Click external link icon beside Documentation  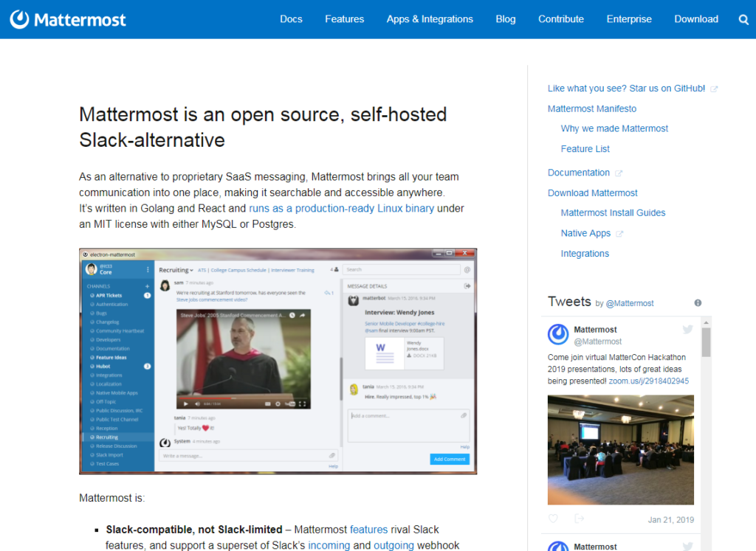pos(619,173)
